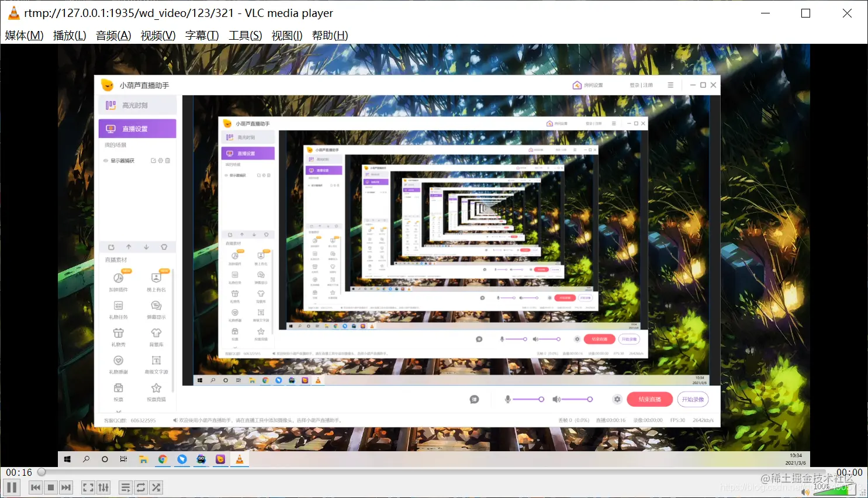
Task: Click 登录 link in largest 小葫芦 window
Action: pos(635,85)
